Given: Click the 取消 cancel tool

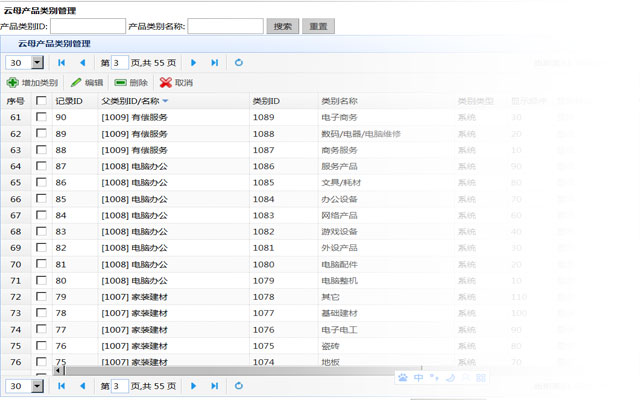Looking at the screenshot, I should point(165,83).
